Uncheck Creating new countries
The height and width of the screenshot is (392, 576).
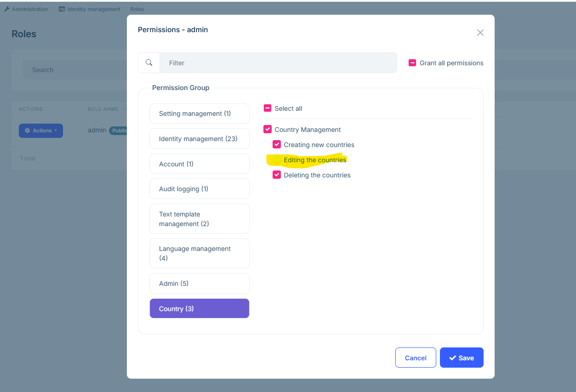tap(277, 145)
